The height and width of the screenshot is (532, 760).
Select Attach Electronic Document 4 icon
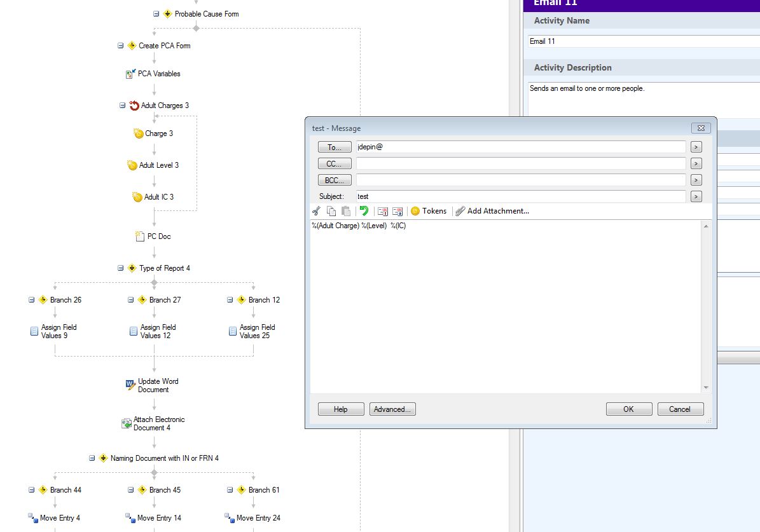pyautogui.click(x=127, y=423)
